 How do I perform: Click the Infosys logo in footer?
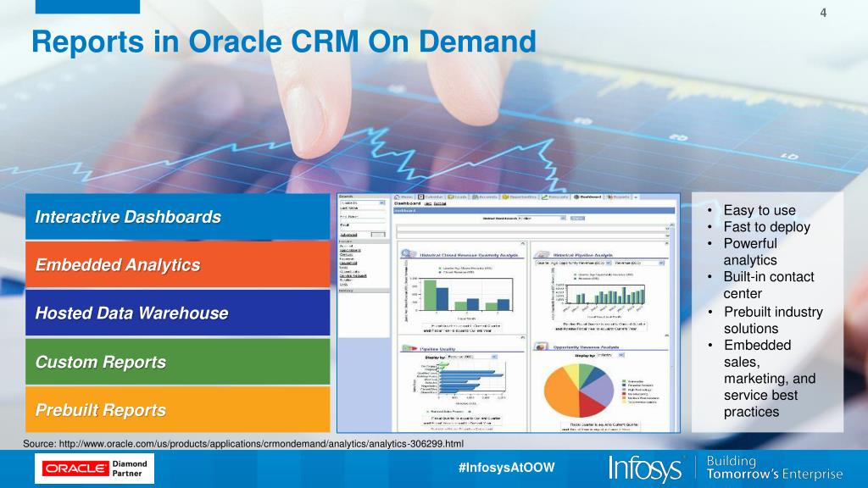645,469
